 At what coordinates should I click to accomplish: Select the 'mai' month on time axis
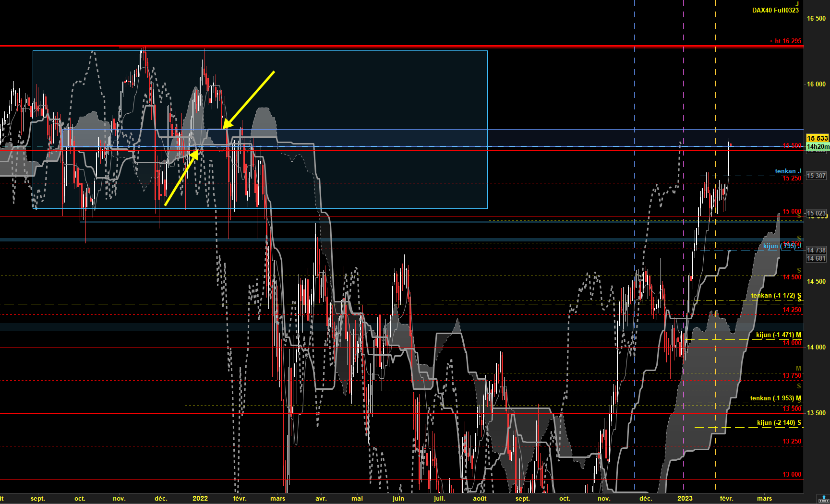(357, 498)
